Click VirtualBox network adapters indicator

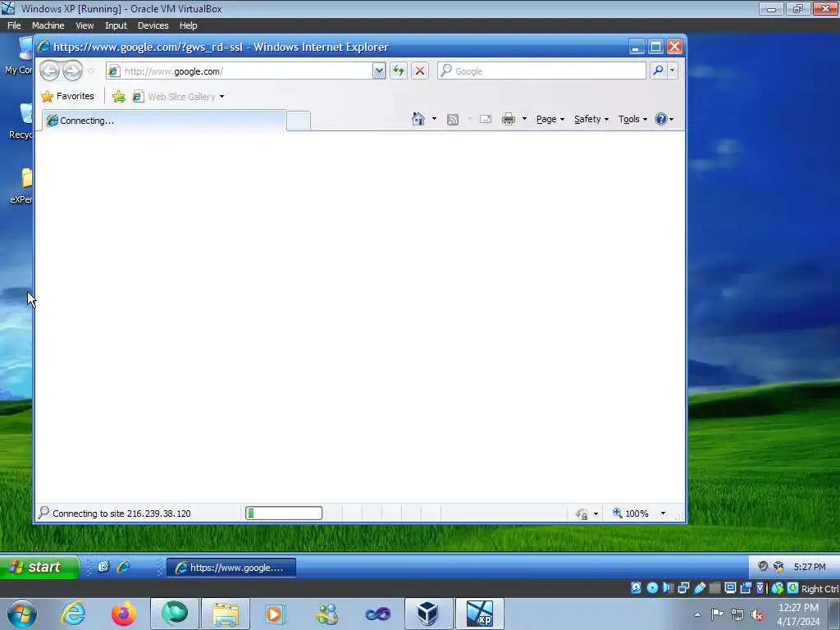pos(683,588)
